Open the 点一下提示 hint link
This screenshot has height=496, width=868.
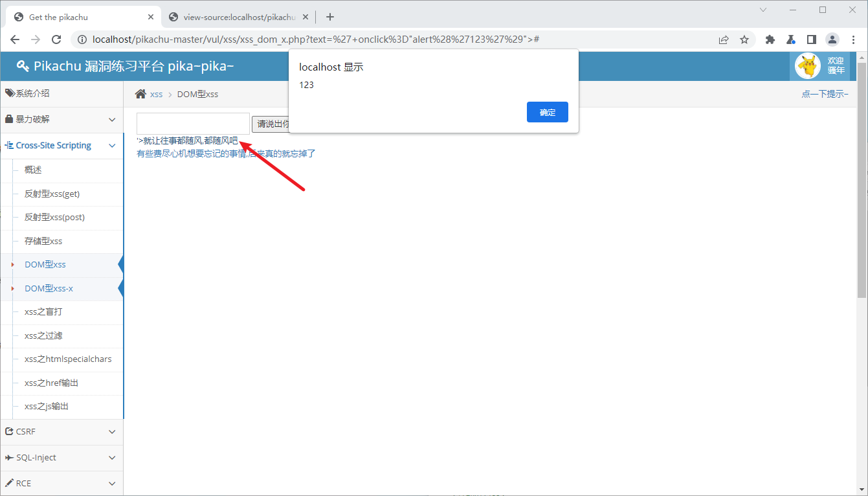coord(825,94)
